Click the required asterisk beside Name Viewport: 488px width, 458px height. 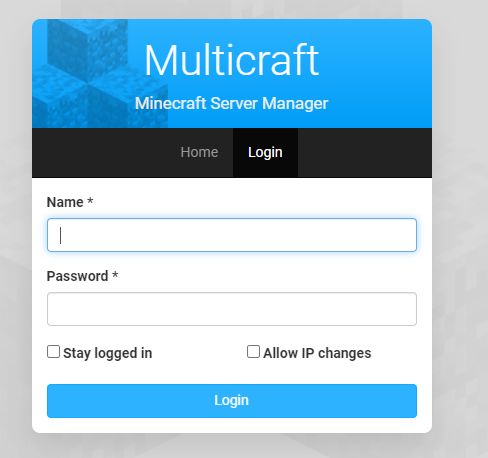(90, 201)
